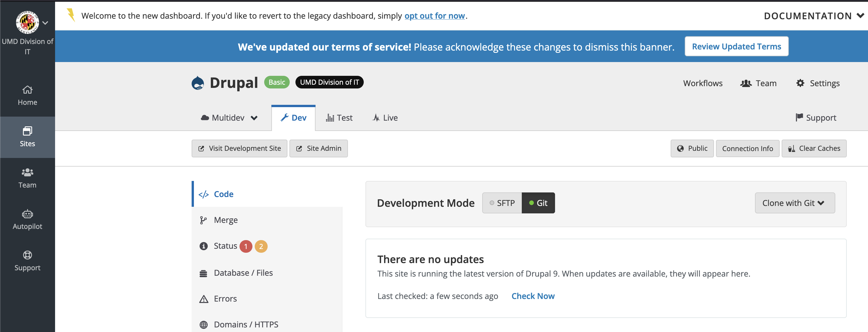The image size is (868, 332).
Task: Click the Basic plan badge
Action: click(x=277, y=82)
